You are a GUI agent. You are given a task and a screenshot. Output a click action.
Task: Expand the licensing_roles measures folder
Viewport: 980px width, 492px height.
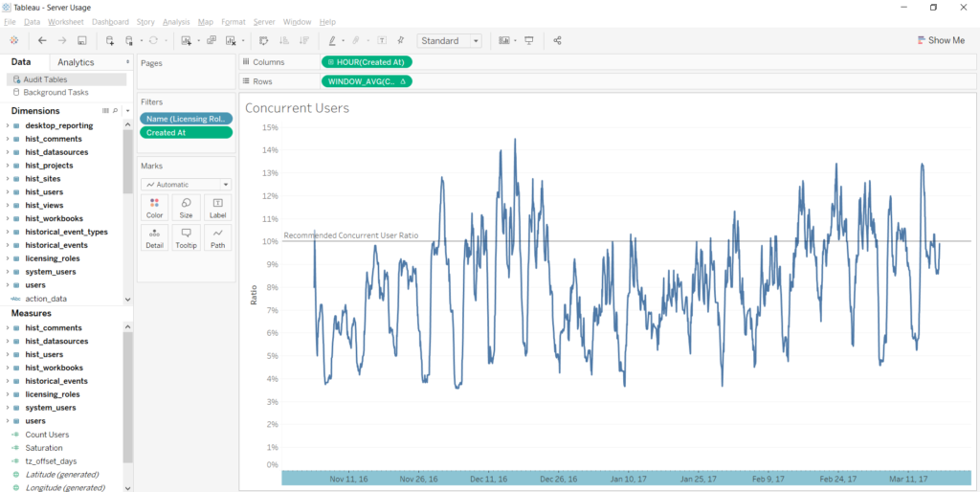[8, 394]
